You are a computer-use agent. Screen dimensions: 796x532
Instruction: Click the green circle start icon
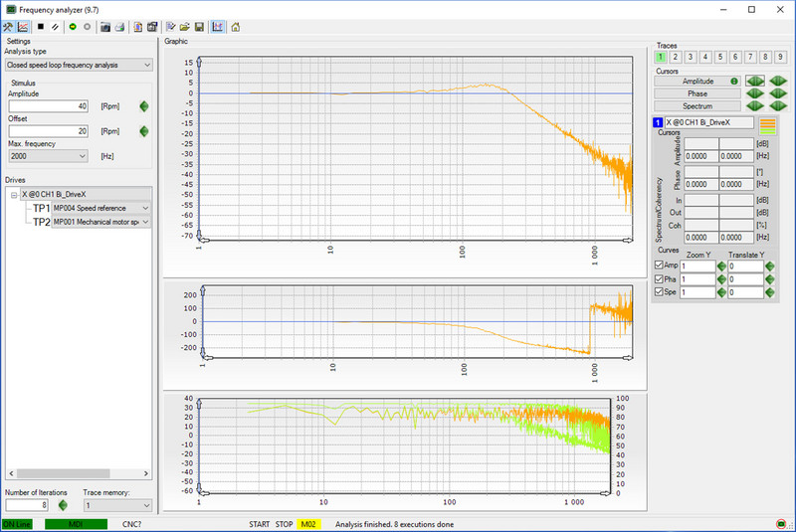(x=73, y=27)
